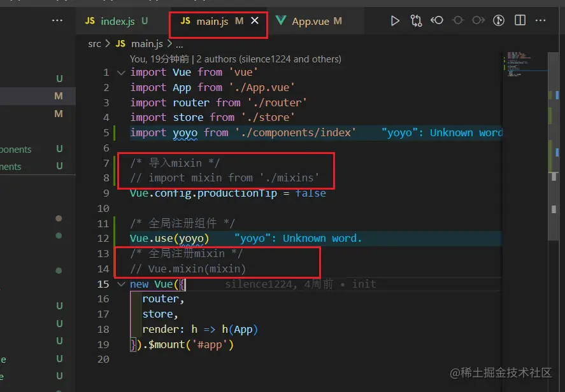Viewport: 565px width, 392px height.
Task: Click src in the breadcrumb
Action: [94, 44]
